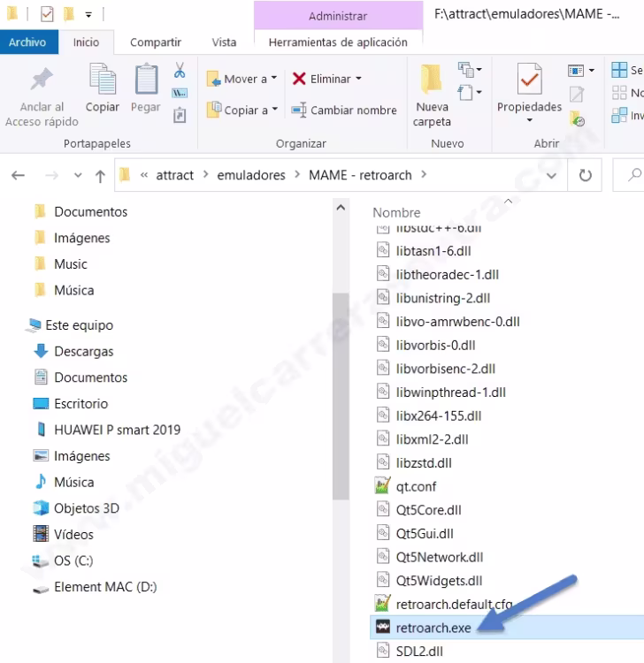Click the No seleccionar ninguno icon

pos(619,93)
